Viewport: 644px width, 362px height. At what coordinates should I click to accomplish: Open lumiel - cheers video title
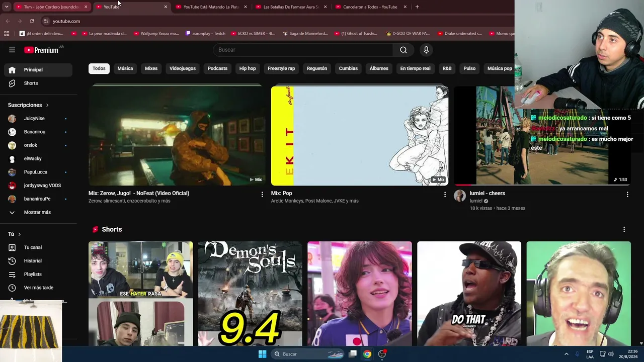488,193
